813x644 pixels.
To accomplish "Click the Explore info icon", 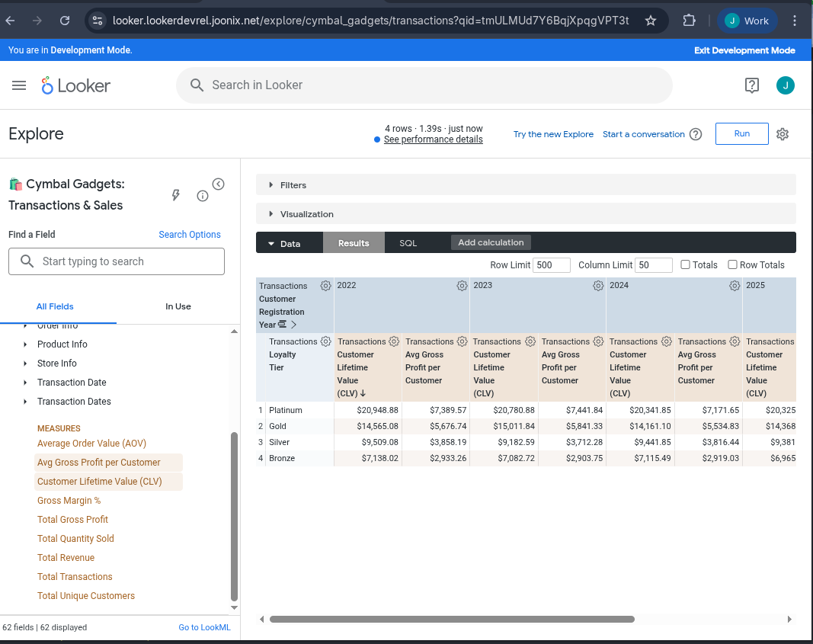I will pos(203,196).
